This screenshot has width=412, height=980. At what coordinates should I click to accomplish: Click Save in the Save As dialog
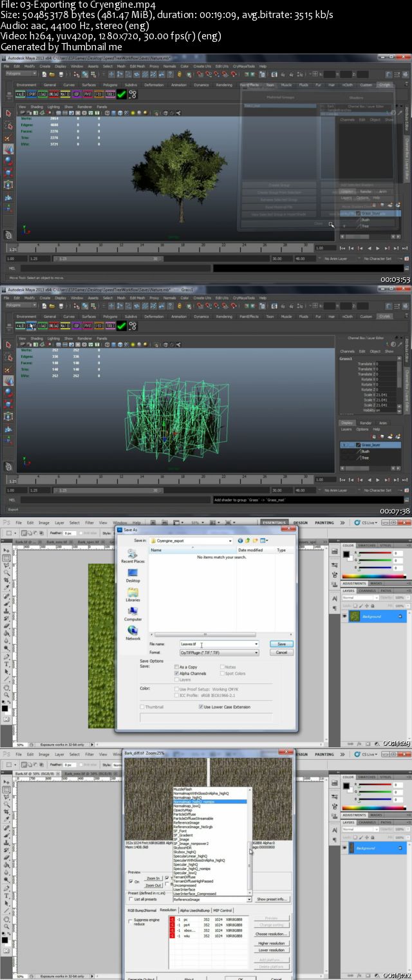point(281,643)
